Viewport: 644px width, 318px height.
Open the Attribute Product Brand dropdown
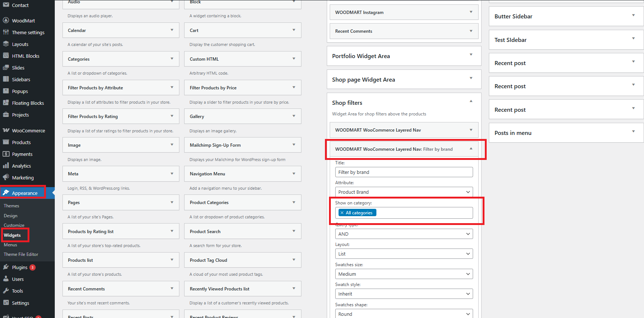click(x=404, y=192)
